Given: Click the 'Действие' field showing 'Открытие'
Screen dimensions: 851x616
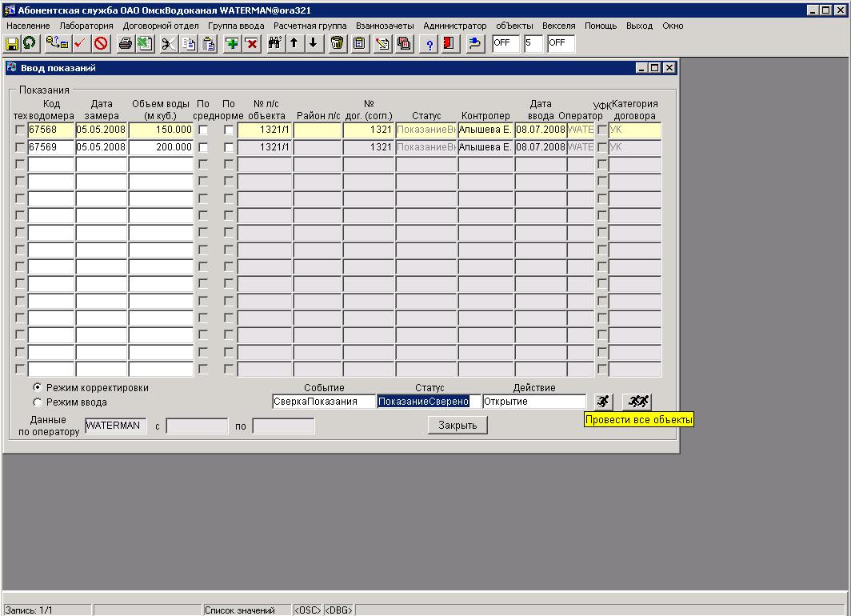Looking at the screenshot, I should click(x=534, y=402).
